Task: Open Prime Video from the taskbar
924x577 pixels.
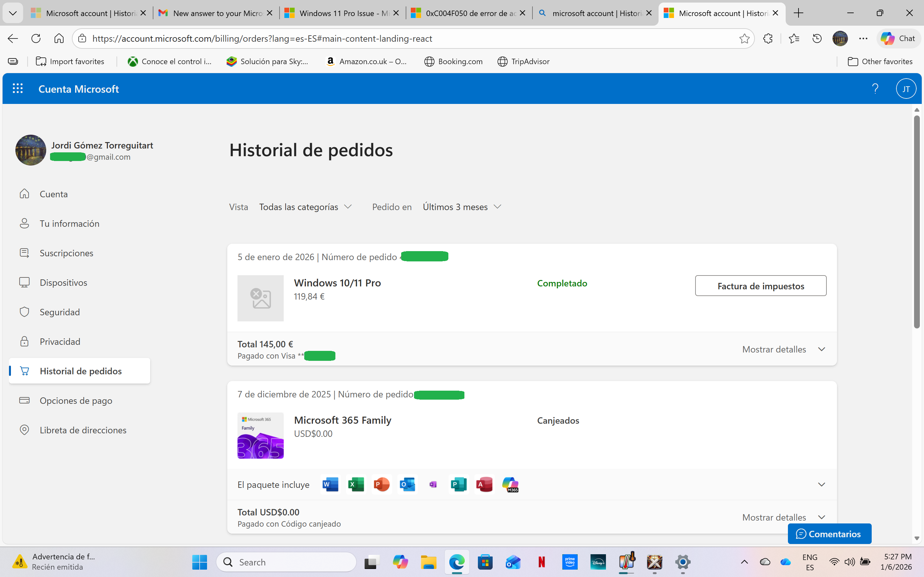Action: pyautogui.click(x=570, y=562)
